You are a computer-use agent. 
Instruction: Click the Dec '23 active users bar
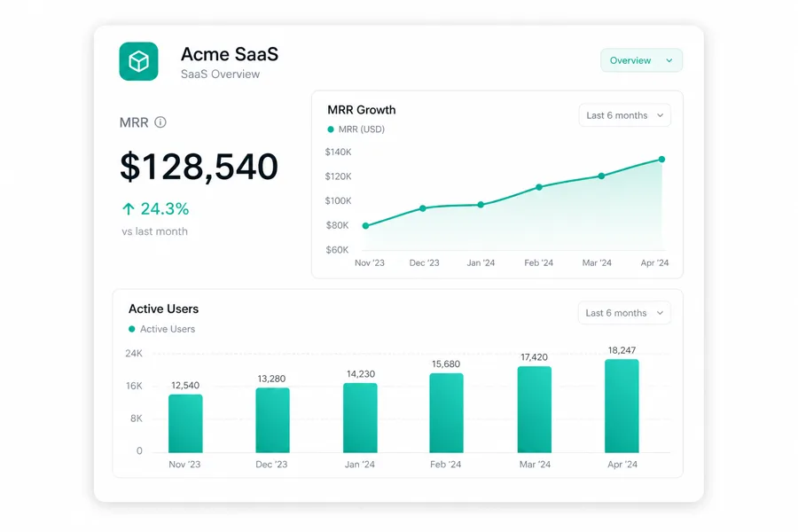pyautogui.click(x=273, y=420)
